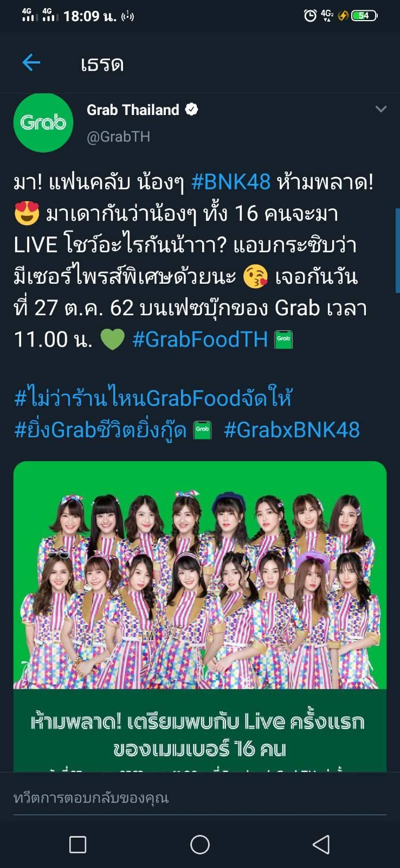Viewport: 400px width, 868px height.
Task: Open the #GrabxBNK48 hashtag
Action: [x=292, y=430]
